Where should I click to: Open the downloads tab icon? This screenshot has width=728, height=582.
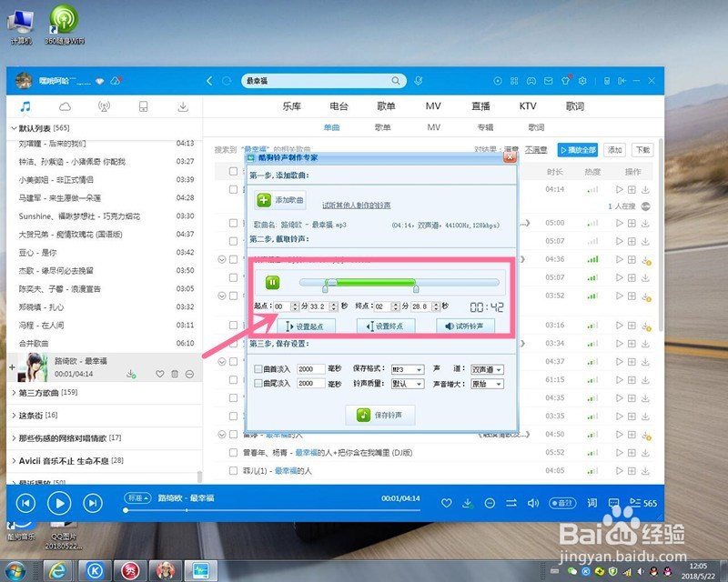click(183, 107)
